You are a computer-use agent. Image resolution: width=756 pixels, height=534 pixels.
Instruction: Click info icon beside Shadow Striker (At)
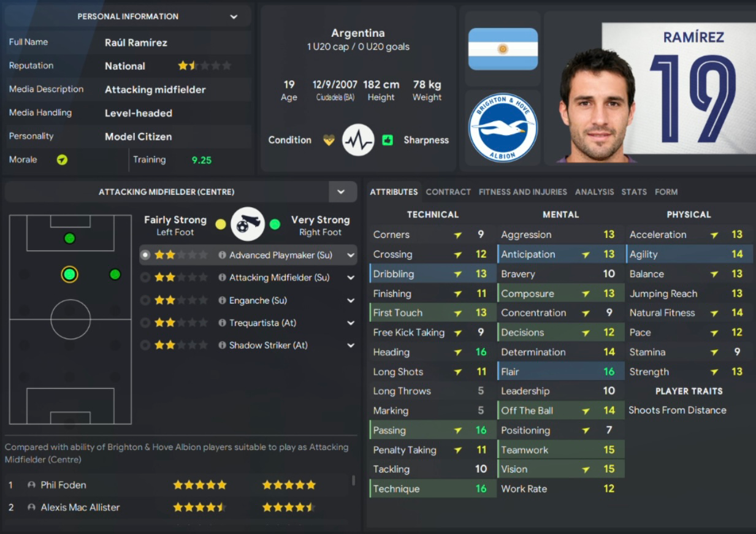pyautogui.click(x=223, y=345)
